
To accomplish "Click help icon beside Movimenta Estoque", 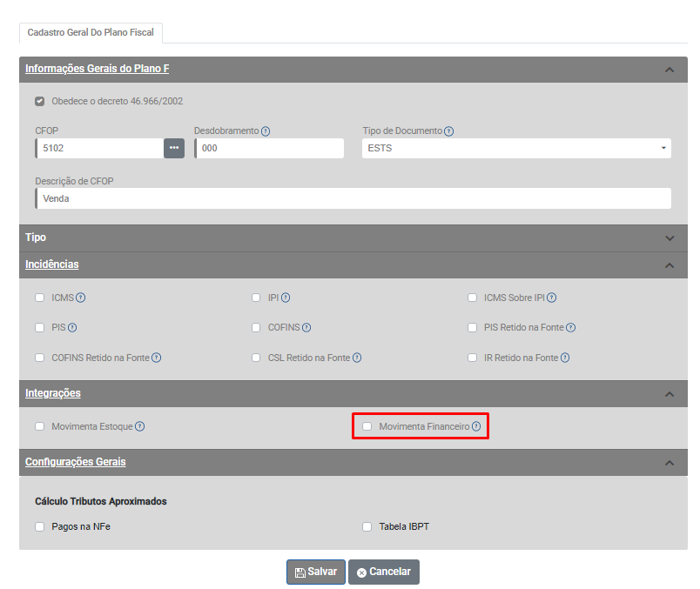I will (x=140, y=426).
